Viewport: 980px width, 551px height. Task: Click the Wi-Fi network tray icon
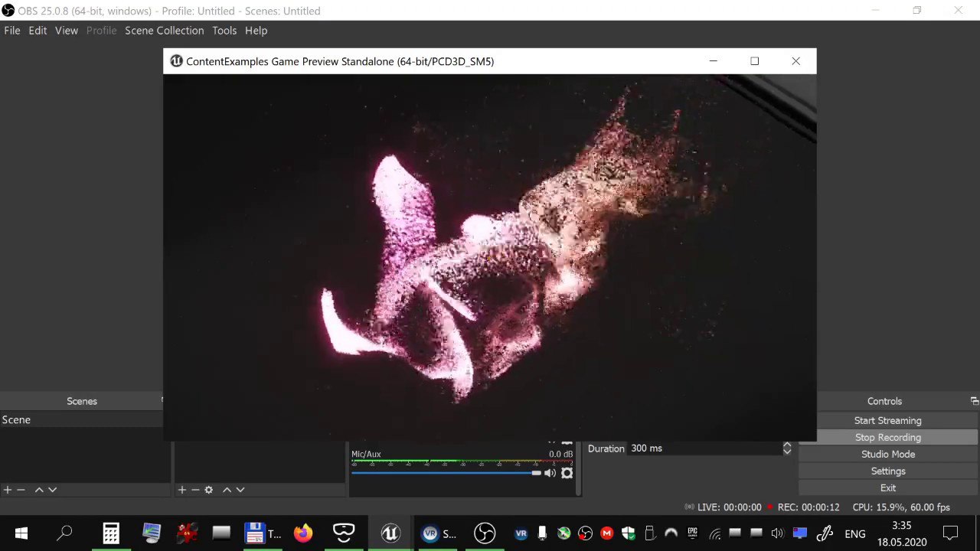(x=715, y=533)
